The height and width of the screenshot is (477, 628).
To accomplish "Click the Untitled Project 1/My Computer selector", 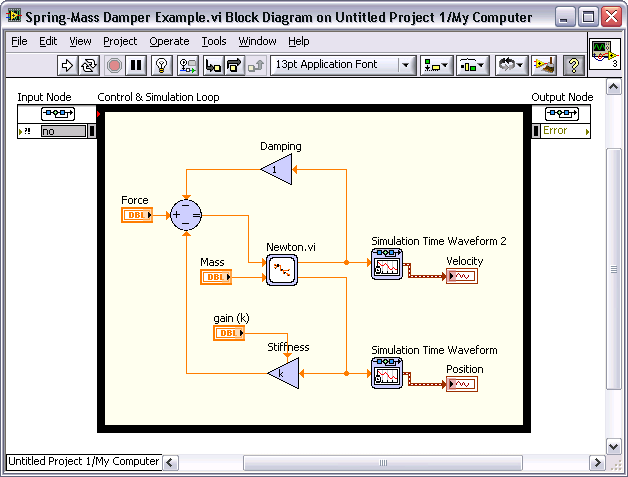I will coord(83,462).
